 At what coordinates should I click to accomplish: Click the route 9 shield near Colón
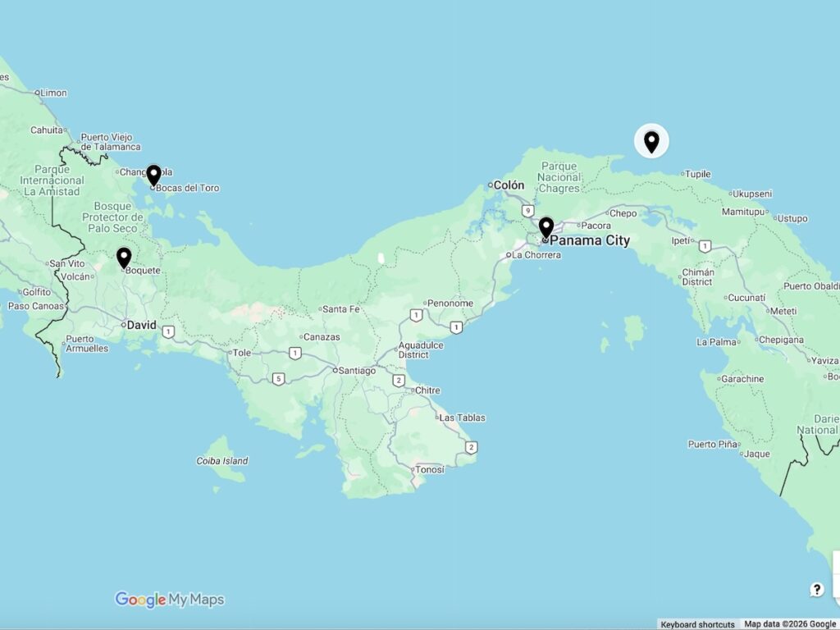528,211
